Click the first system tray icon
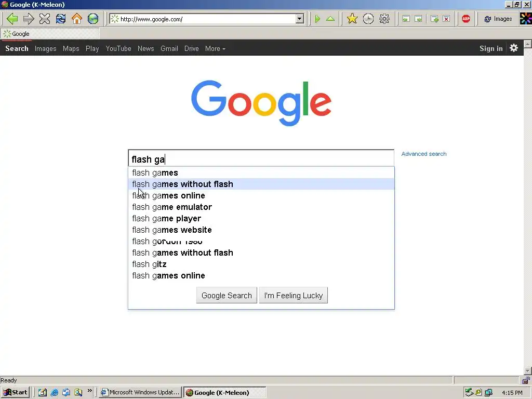 click(x=469, y=393)
